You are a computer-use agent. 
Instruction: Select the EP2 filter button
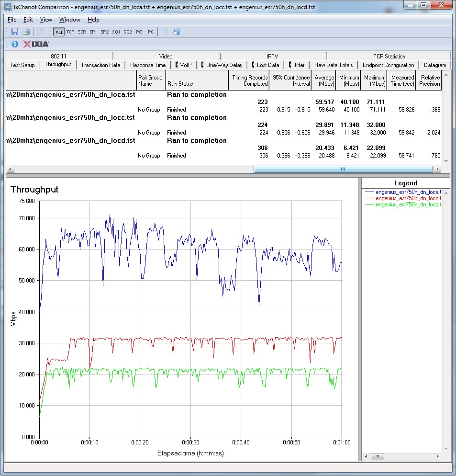pos(105,32)
